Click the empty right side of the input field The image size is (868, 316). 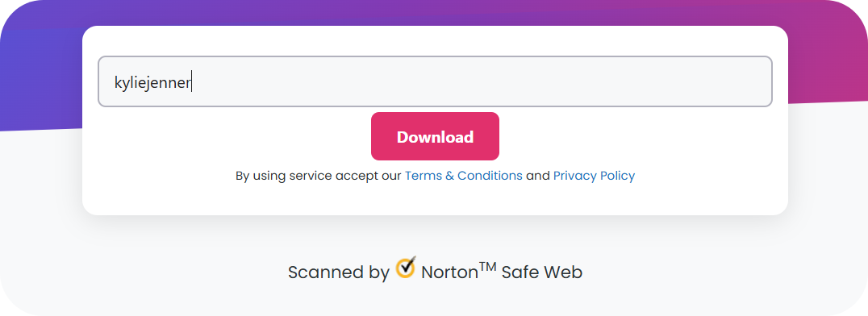point(553,81)
